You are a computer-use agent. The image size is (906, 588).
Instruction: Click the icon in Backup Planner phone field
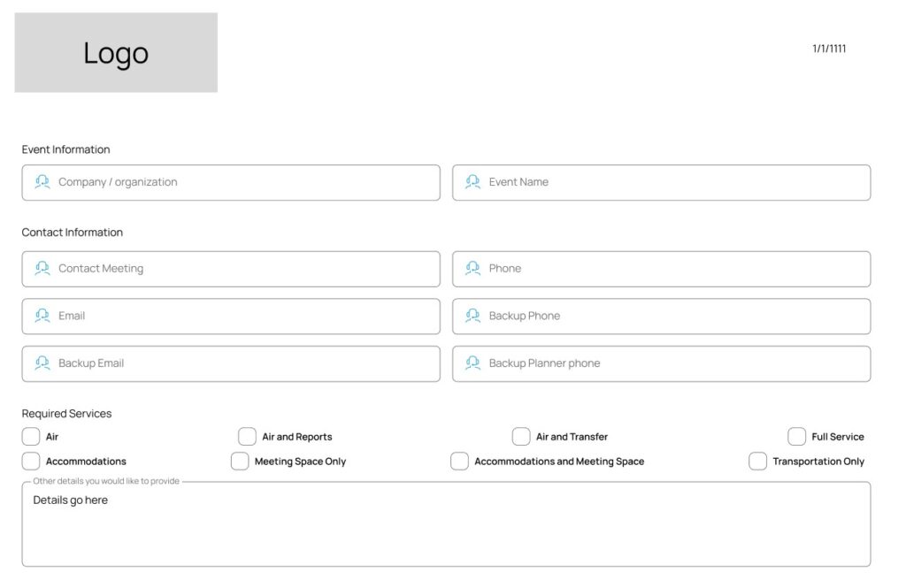pyautogui.click(x=473, y=363)
